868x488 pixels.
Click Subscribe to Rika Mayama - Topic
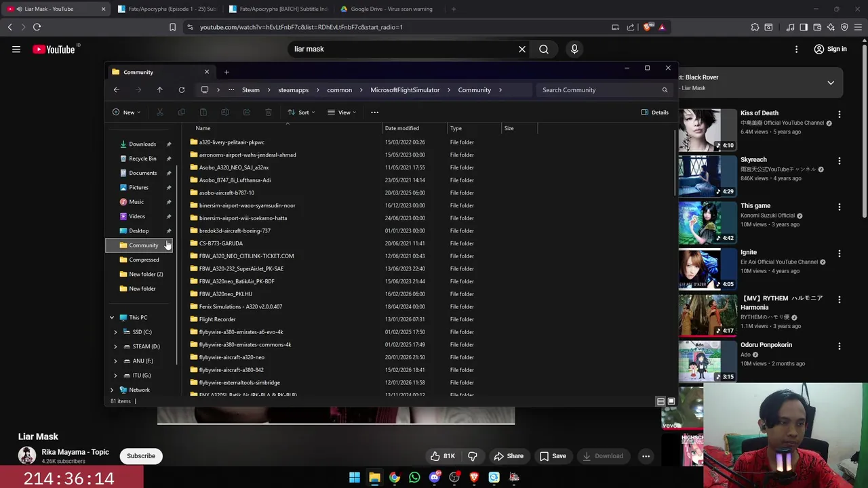pyautogui.click(x=141, y=456)
